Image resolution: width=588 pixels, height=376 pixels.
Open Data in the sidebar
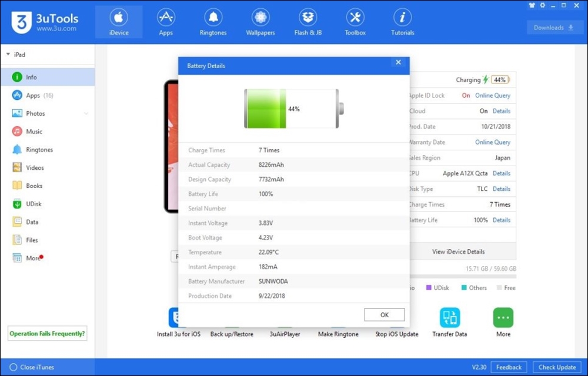[48, 222]
